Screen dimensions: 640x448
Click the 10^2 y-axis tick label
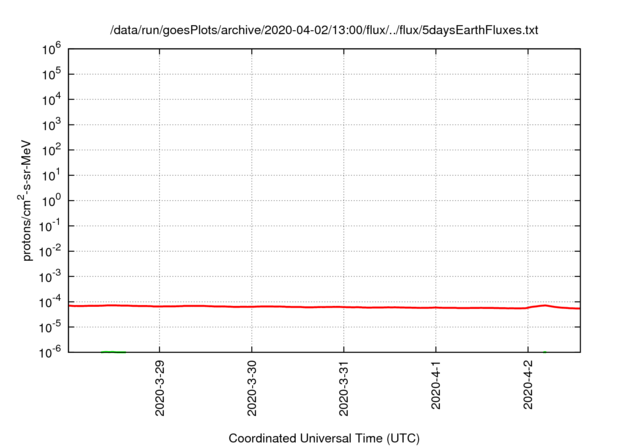click(x=51, y=150)
